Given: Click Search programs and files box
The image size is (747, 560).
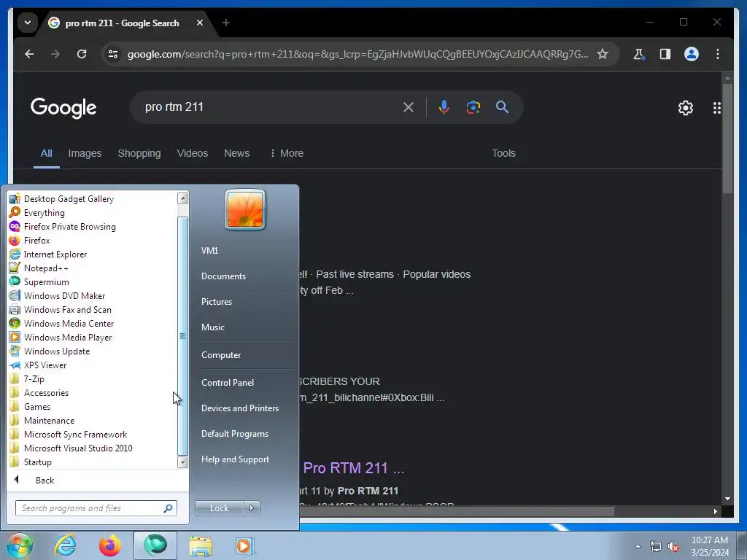Looking at the screenshot, I should (x=96, y=508).
